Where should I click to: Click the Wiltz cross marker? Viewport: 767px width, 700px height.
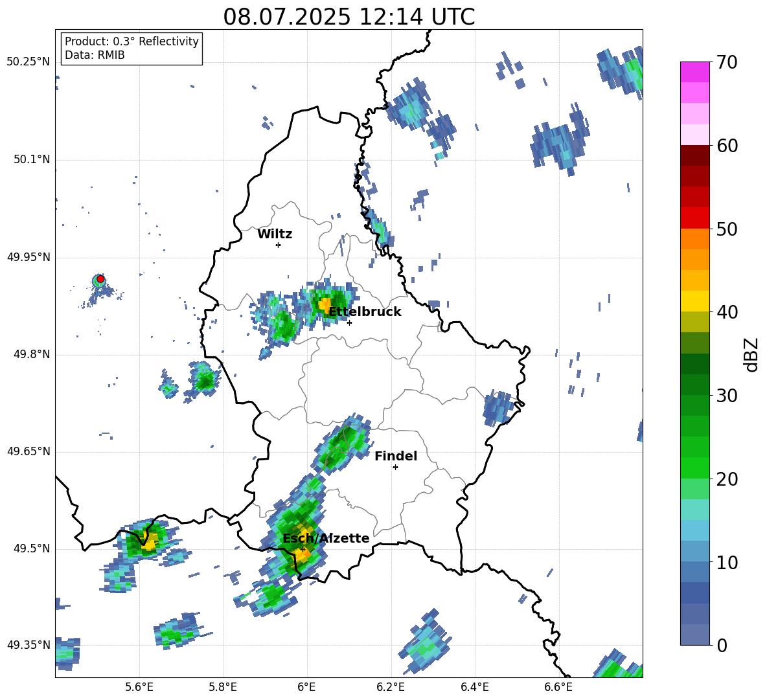pyautogui.click(x=279, y=245)
